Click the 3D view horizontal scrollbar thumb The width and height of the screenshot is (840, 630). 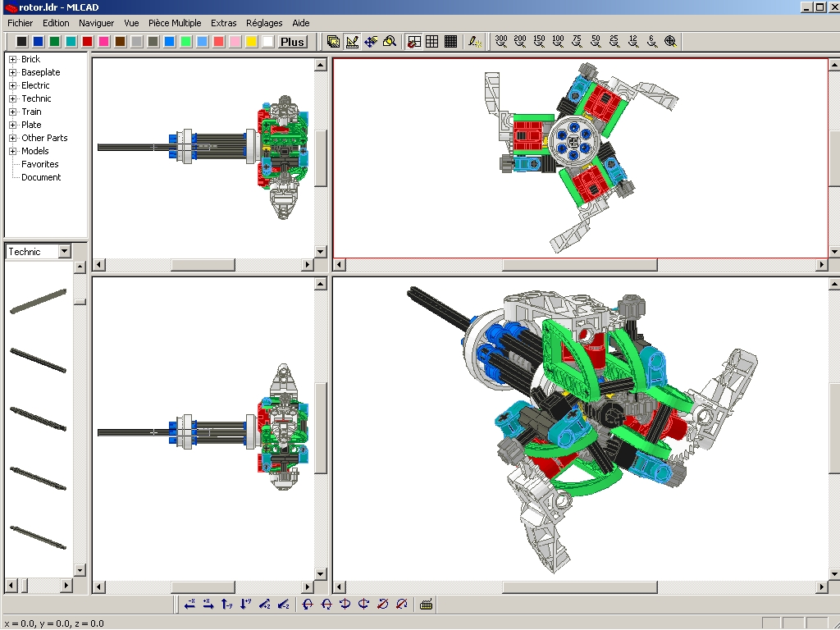point(580,587)
